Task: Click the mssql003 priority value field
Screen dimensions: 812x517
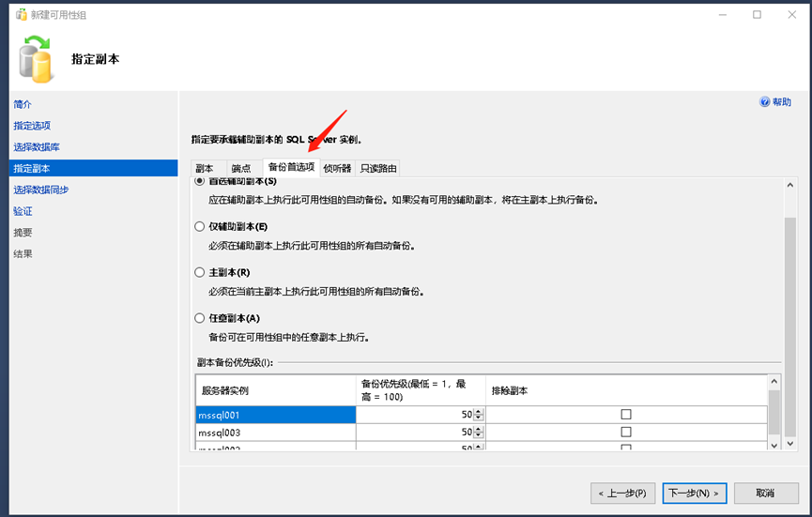Action: click(x=415, y=433)
